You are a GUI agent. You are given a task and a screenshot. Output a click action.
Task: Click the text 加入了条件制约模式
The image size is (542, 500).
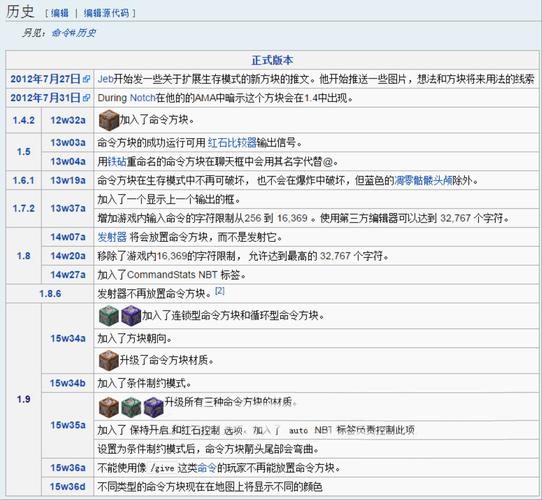point(144,383)
